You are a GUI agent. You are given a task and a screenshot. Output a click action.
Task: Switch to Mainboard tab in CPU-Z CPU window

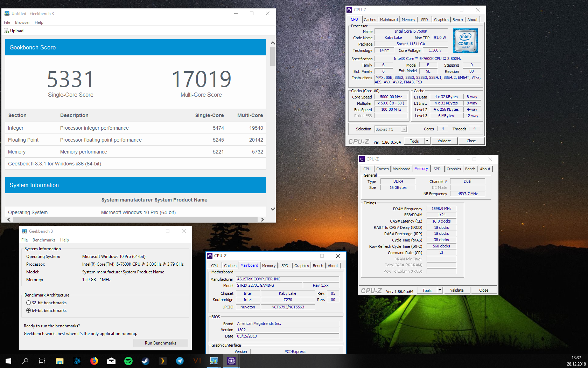389,20
